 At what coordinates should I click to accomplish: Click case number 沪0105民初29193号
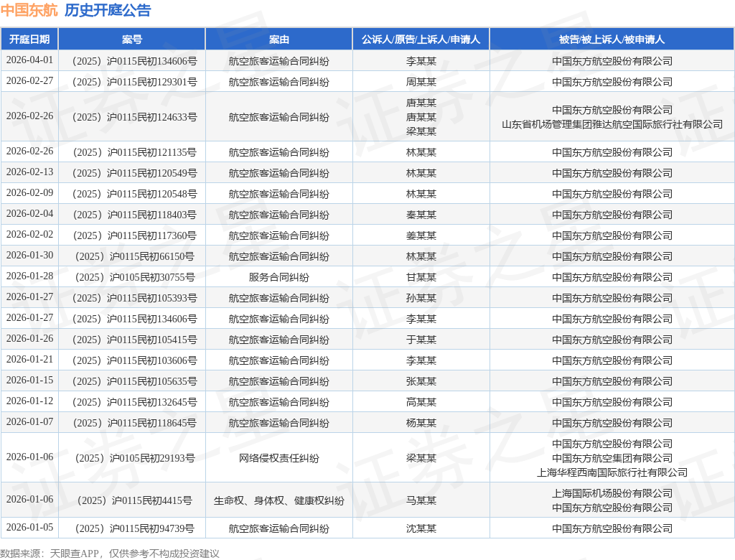135,458
